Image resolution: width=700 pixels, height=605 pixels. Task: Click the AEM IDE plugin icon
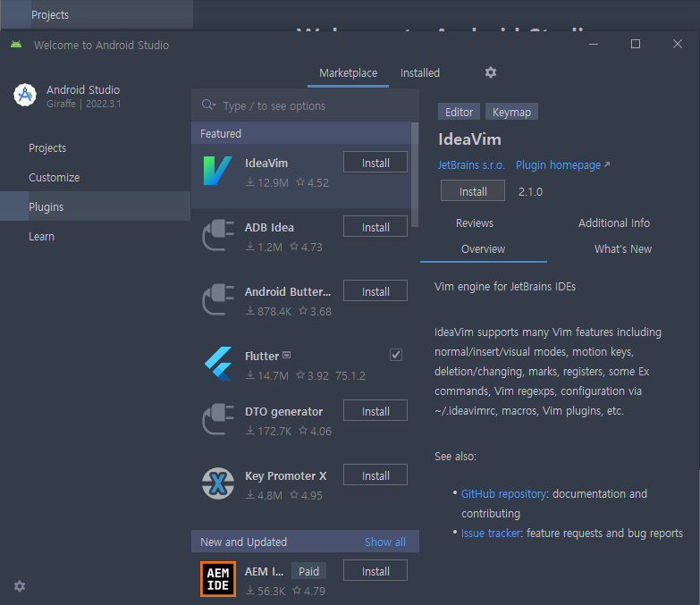(218, 579)
